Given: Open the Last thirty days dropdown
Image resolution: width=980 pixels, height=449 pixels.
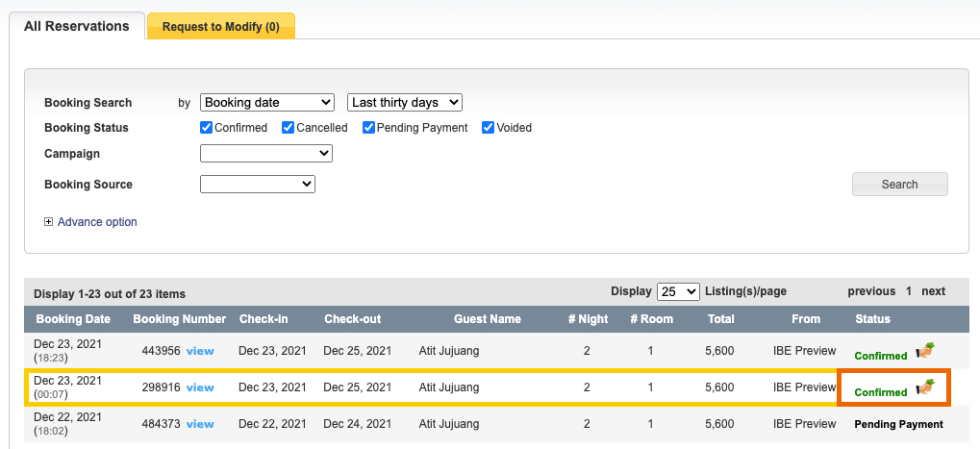Looking at the screenshot, I should point(404,102).
